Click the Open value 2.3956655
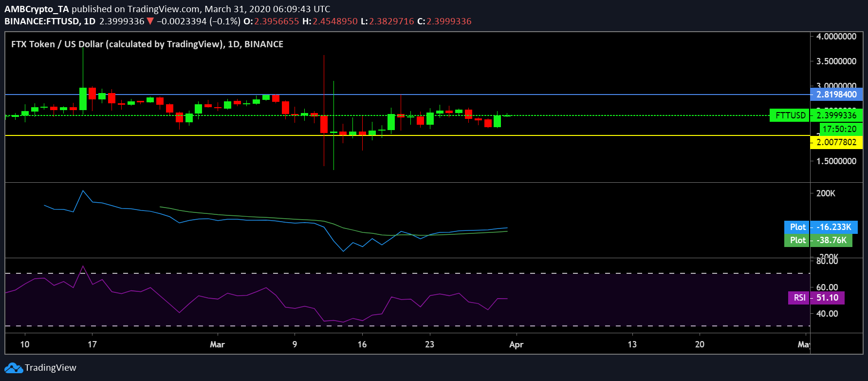 277,21
